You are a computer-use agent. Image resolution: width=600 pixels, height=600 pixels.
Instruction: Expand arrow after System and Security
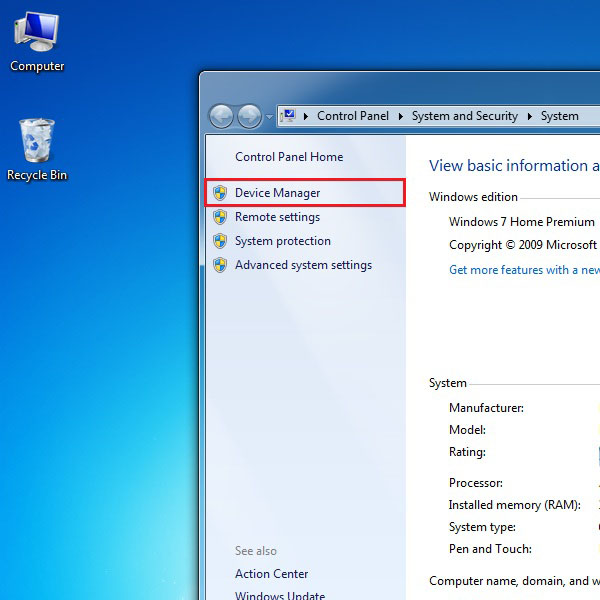[530, 116]
